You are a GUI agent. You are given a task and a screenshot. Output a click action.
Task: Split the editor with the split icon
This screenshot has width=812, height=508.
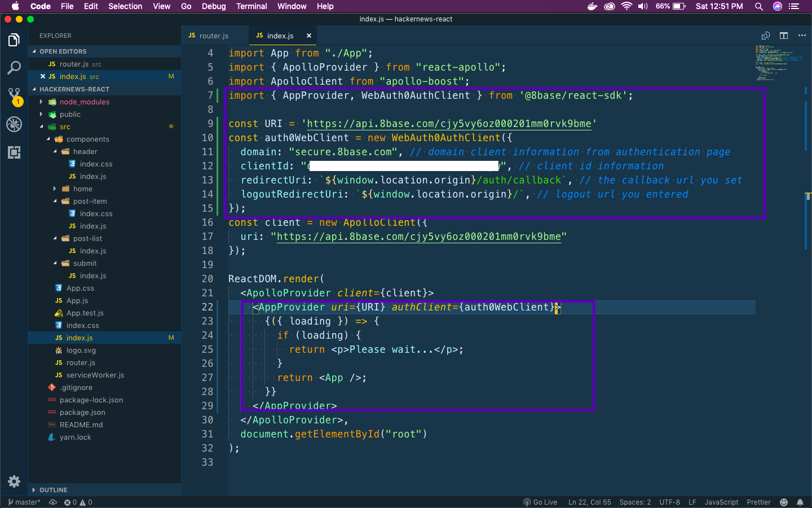(x=784, y=36)
